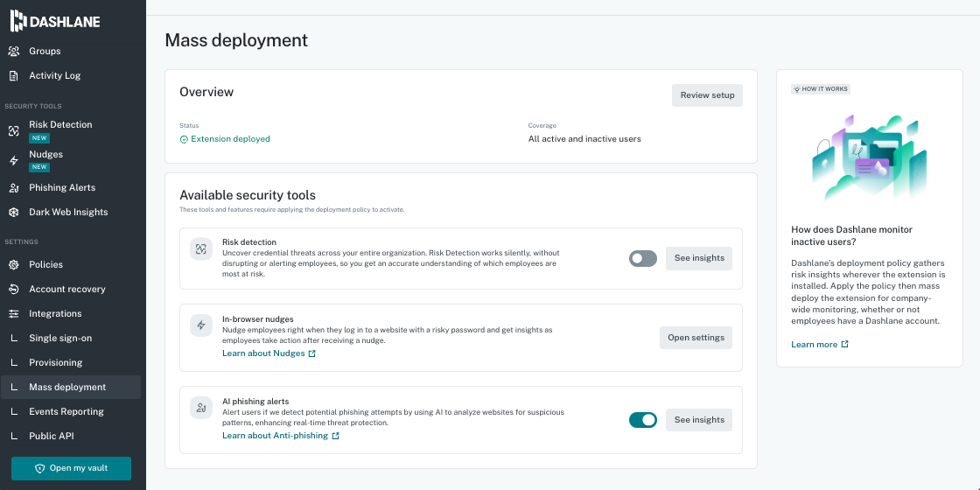Click Open my vault button
Image resolution: width=980 pixels, height=490 pixels.
point(71,468)
